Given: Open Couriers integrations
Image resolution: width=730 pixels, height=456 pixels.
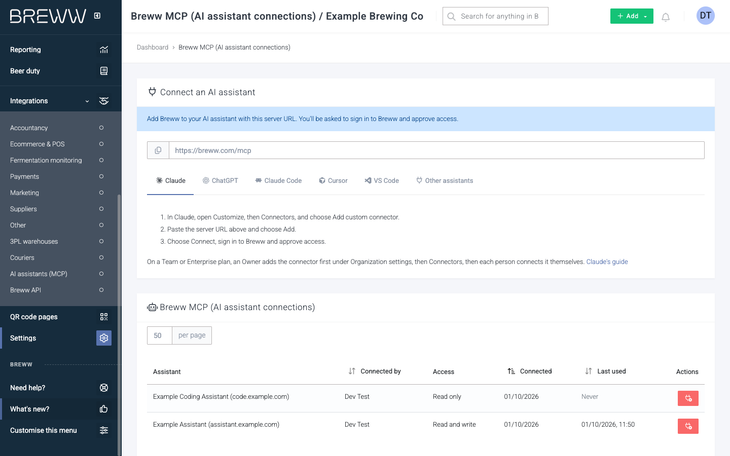Looking at the screenshot, I should (x=22, y=258).
